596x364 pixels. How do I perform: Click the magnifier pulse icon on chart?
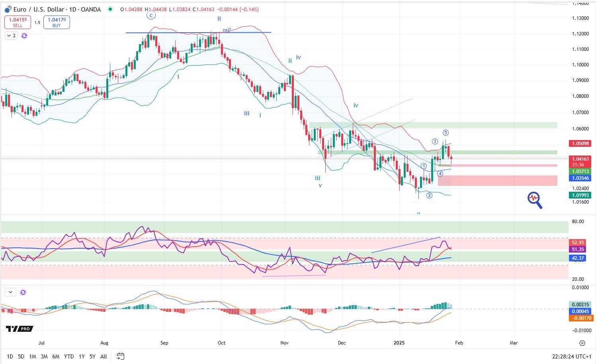point(535,200)
